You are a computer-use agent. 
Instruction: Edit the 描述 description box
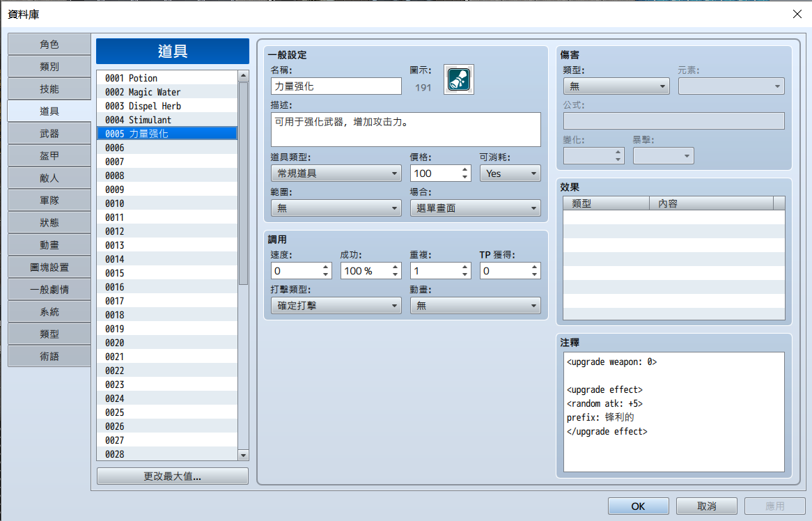click(x=405, y=130)
